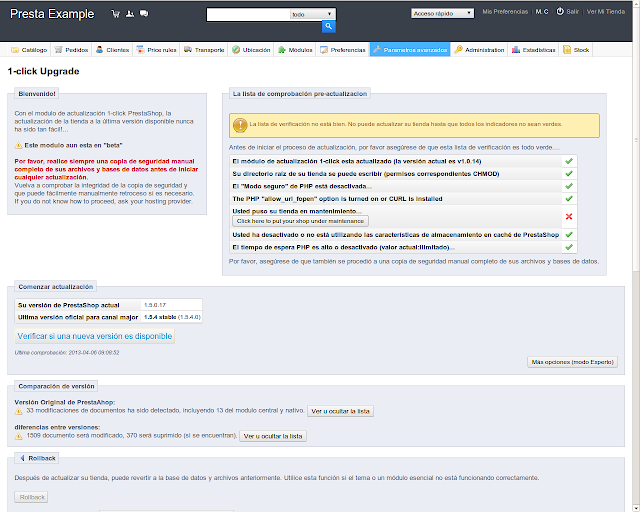Click the shopping cart icon in header
640x512 pixels.
[116, 14]
